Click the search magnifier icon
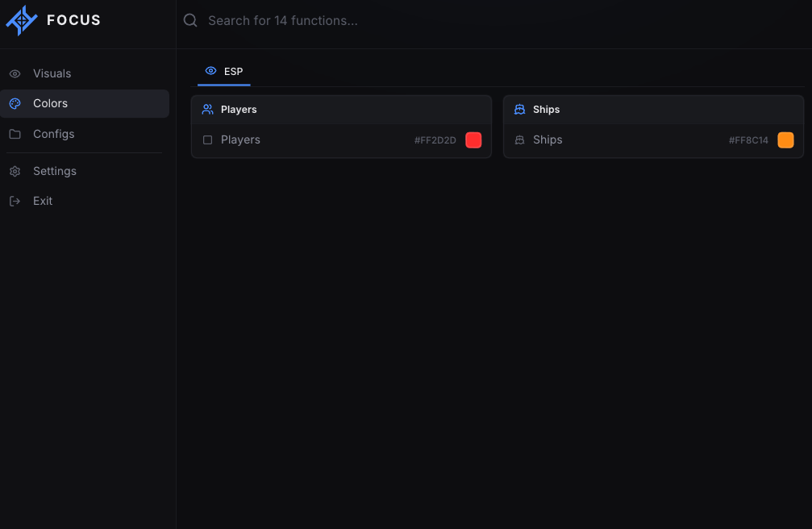The image size is (812, 529). tap(190, 20)
